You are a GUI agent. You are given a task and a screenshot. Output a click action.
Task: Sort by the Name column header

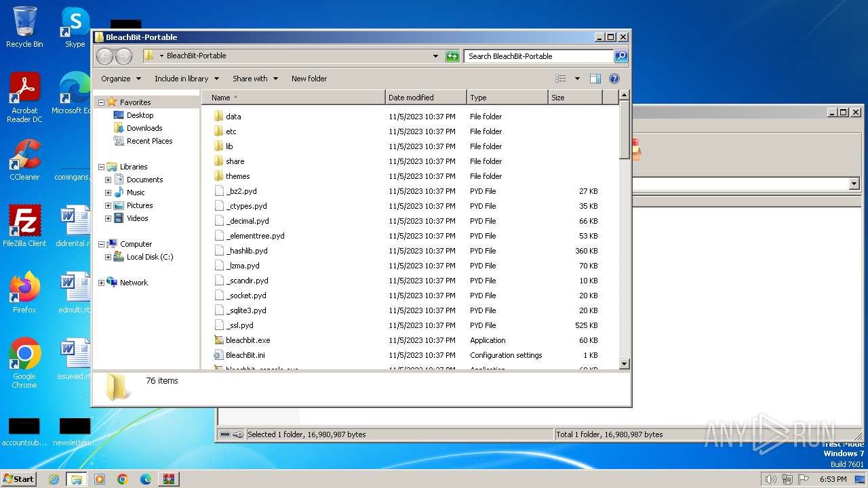click(293, 98)
